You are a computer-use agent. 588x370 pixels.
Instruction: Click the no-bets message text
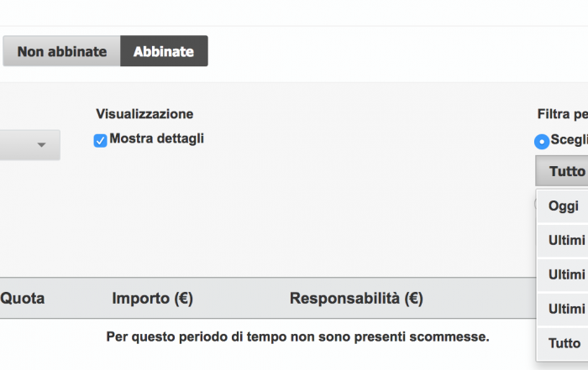(297, 336)
